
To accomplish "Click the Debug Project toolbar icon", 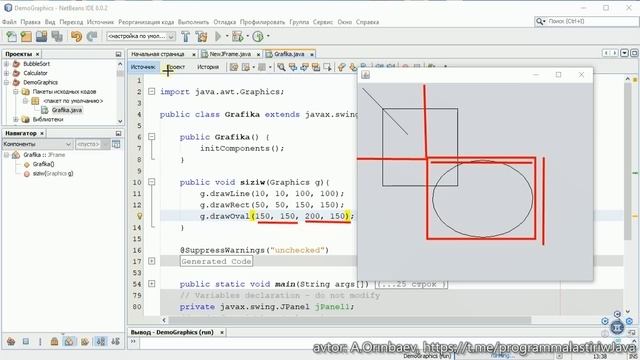I will [x=238, y=37].
